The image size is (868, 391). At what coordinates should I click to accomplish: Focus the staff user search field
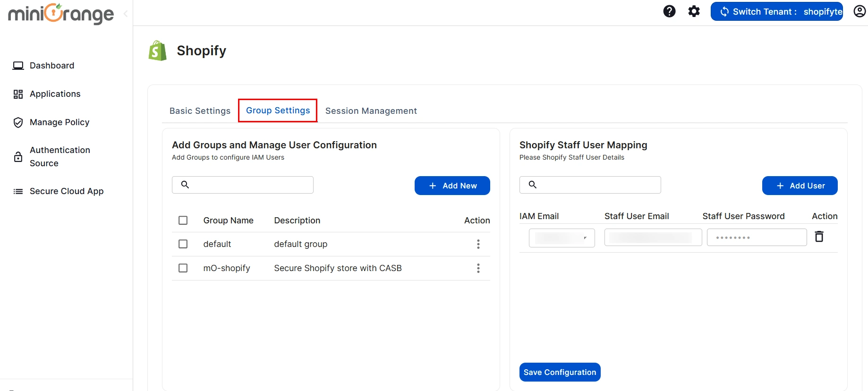click(590, 185)
